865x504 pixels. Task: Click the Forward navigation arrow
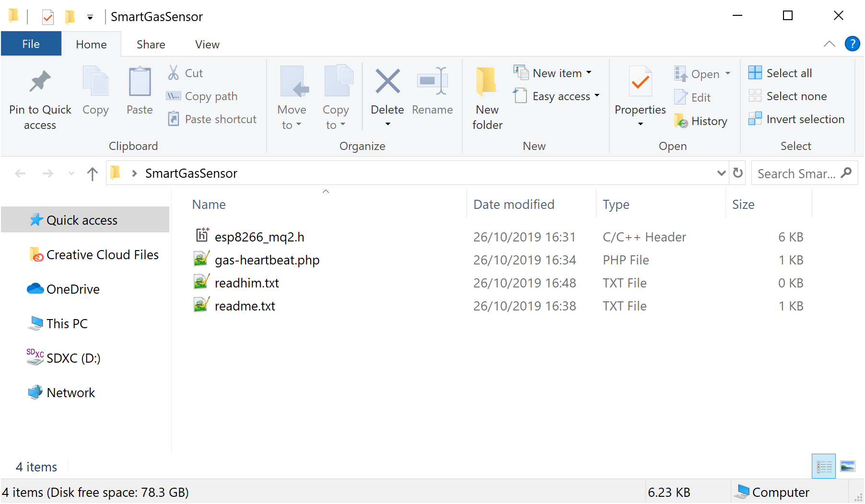coord(47,173)
